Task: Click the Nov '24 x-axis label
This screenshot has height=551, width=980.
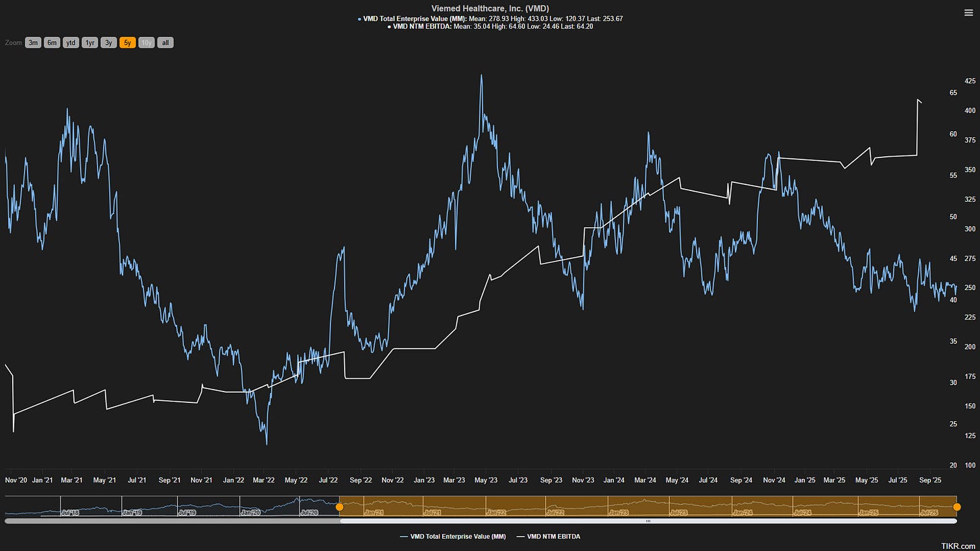Action: pyautogui.click(x=774, y=480)
